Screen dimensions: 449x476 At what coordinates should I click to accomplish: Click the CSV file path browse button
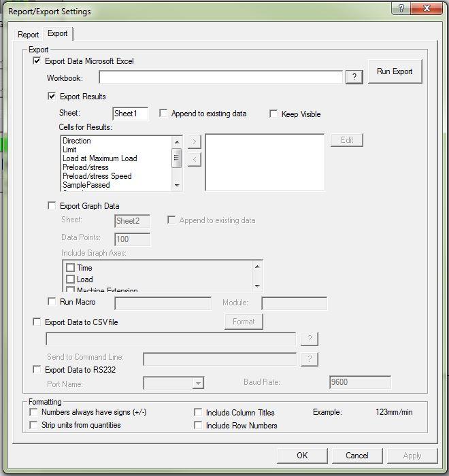(310, 339)
